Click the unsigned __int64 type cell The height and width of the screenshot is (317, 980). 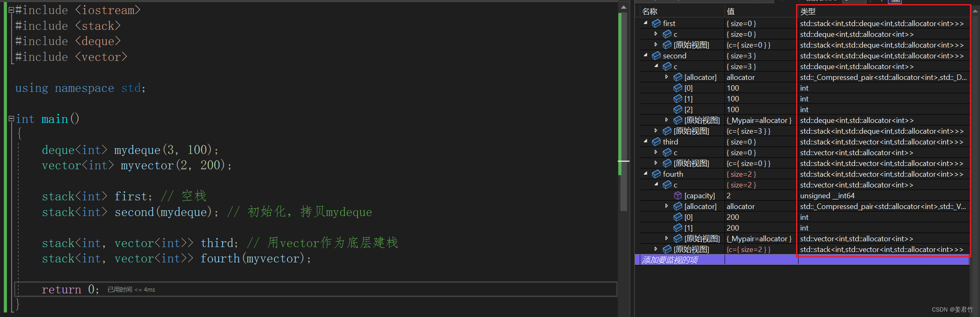pyautogui.click(x=827, y=196)
